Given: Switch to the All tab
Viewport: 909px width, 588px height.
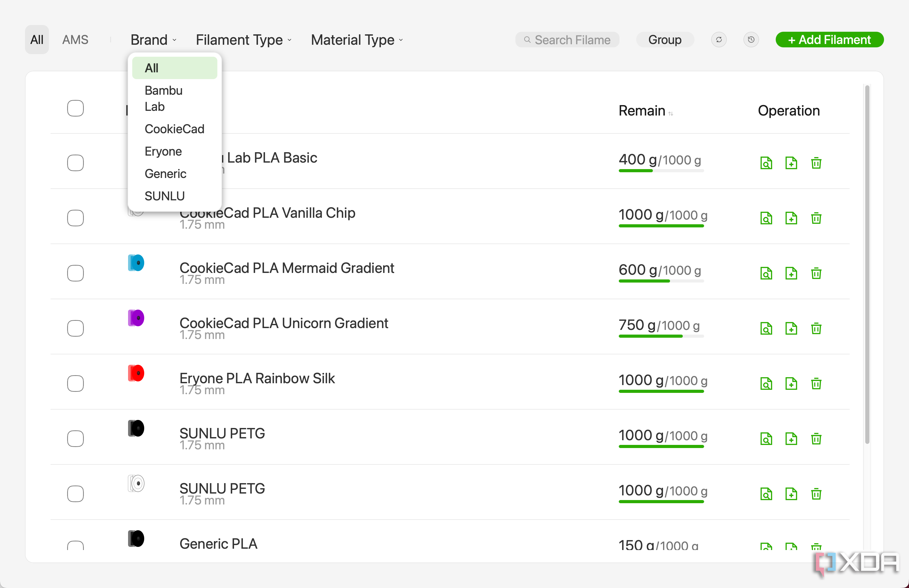Looking at the screenshot, I should click(x=37, y=40).
